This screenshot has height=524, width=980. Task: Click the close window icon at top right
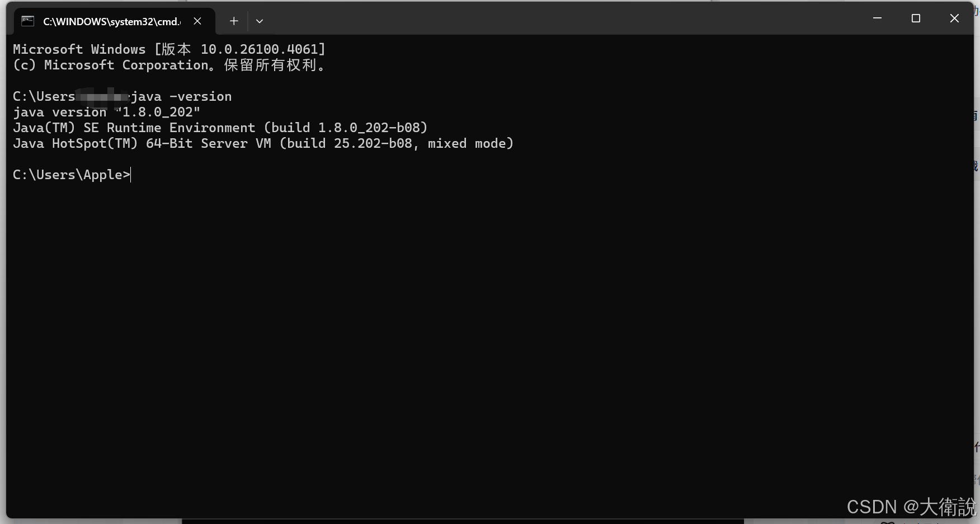(954, 17)
